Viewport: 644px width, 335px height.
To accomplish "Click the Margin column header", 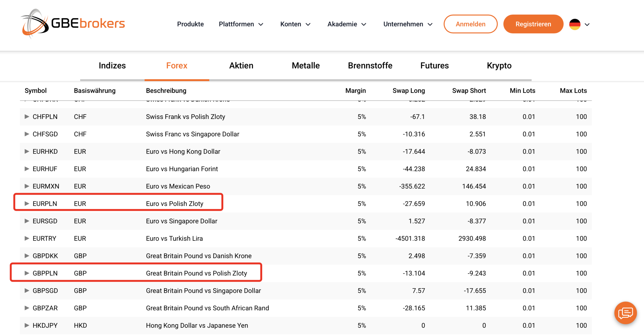I will coord(355,91).
